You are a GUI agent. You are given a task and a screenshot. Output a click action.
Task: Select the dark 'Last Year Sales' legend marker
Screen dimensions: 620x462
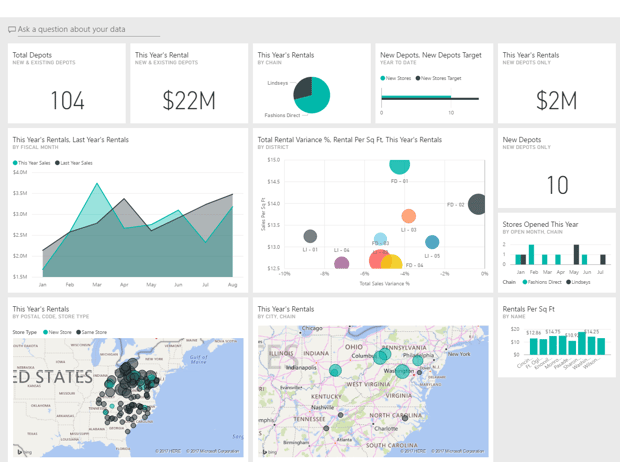pos(57,162)
